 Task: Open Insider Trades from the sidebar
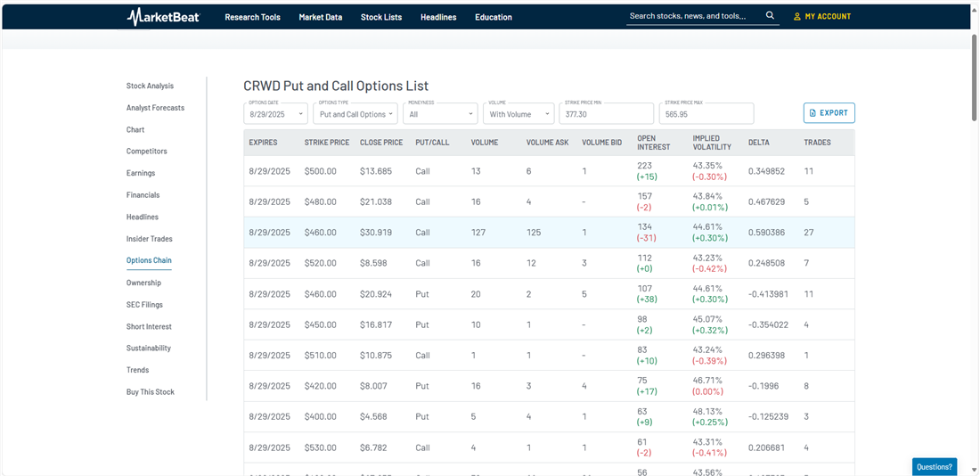click(x=149, y=239)
